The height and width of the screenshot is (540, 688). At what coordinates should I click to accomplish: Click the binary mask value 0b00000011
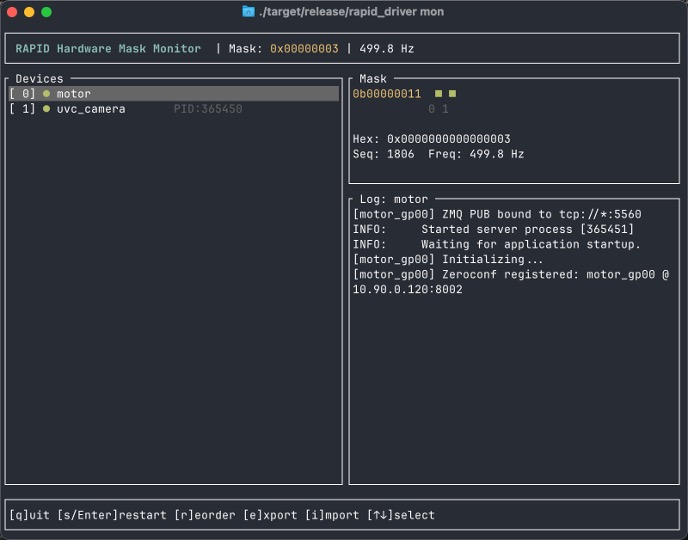click(387, 94)
